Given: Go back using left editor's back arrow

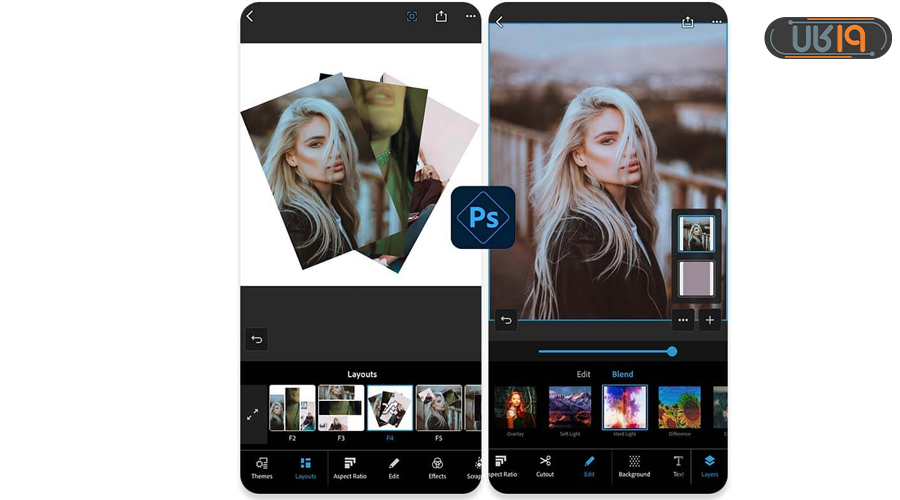Looking at the screenshot, I should (x=250, y=16).
